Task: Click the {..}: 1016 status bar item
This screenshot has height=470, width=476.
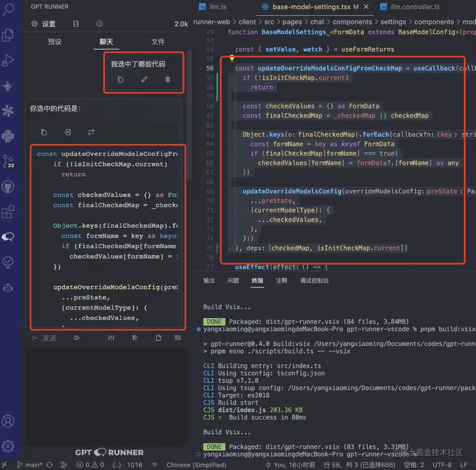Action: [127, 465]
